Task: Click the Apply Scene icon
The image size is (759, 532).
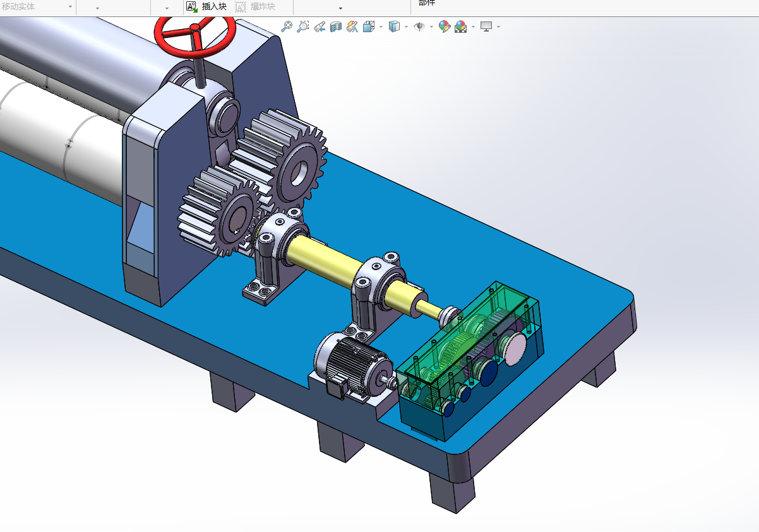Action: pyautogui.click(x=461, y=27)
